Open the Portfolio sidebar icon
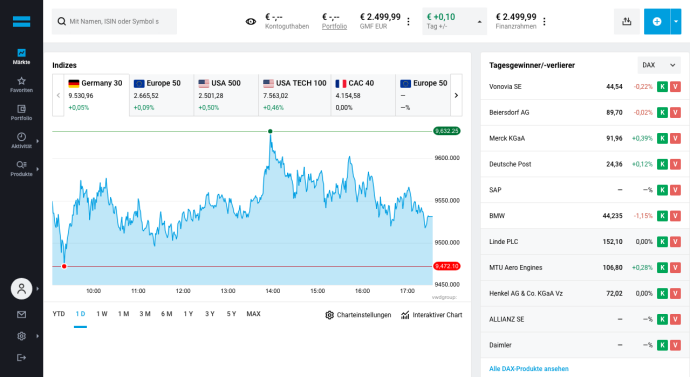The image size is (690, 377). (21, 113)
